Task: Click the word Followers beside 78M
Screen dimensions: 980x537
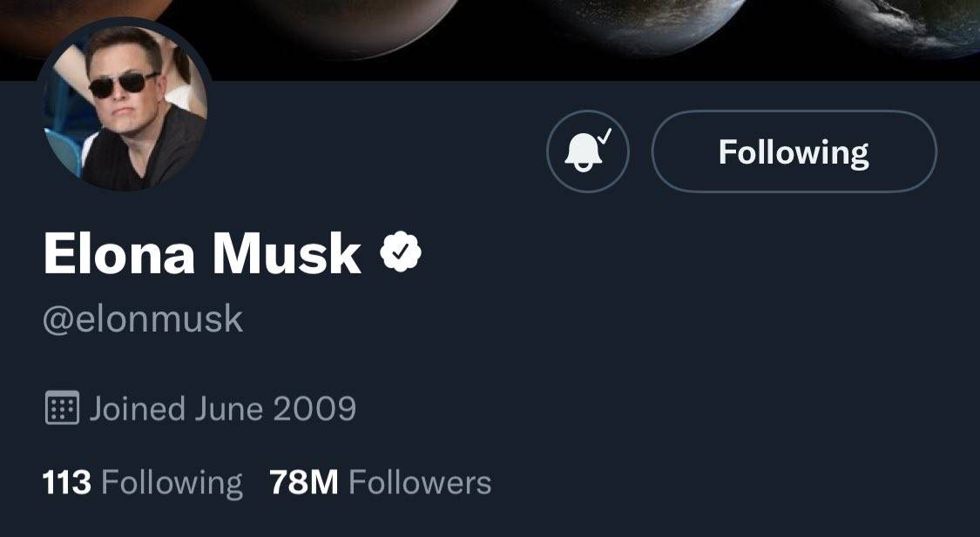Action: coord(420,482)
